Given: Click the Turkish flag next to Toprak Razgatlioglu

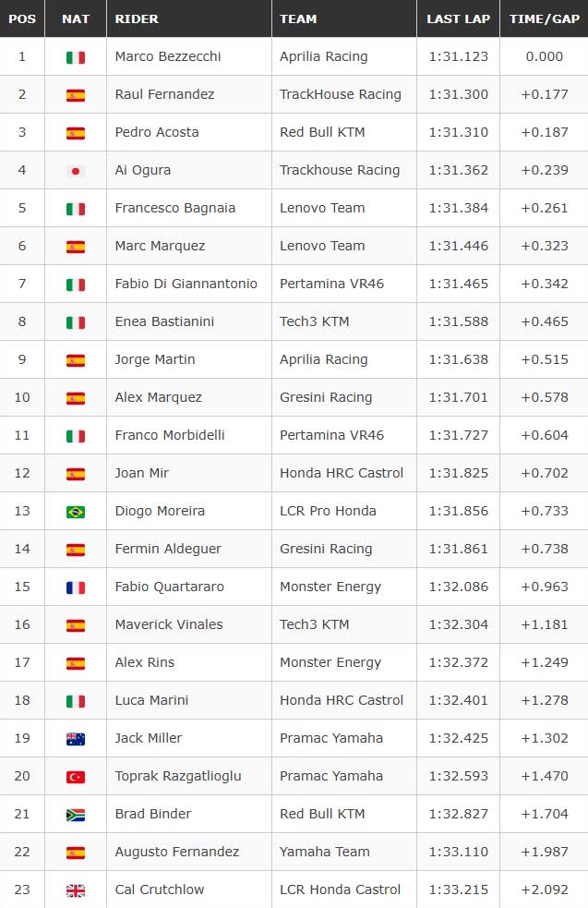Looking at the screenshot, I should tap(76, 777).
